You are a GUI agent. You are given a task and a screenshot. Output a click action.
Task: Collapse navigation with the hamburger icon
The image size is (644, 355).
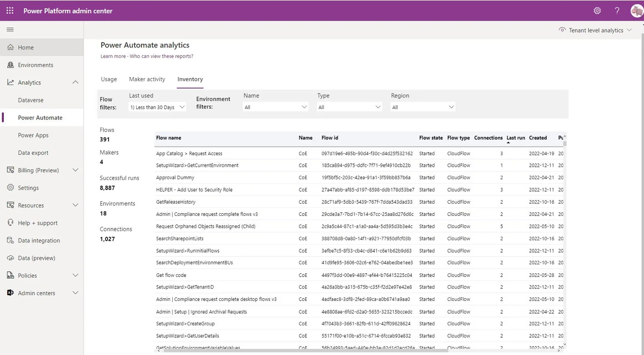click(10, 30)
